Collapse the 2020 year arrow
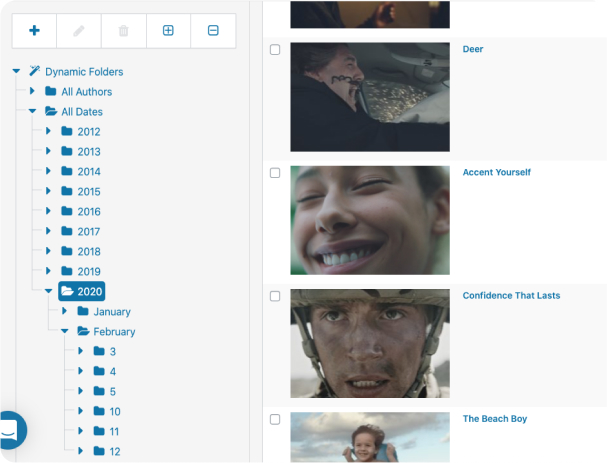Screen dimensions: 607x463 (x=48, y=291)
